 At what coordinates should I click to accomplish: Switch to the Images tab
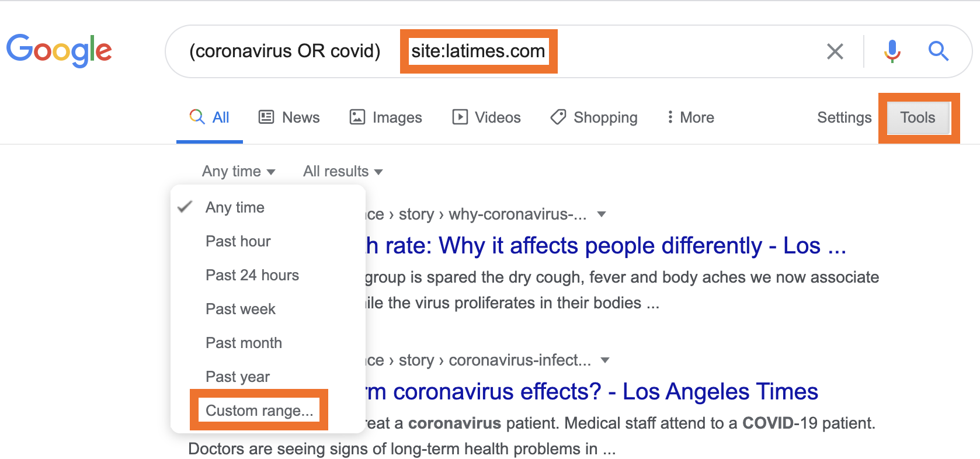point(385,117)
